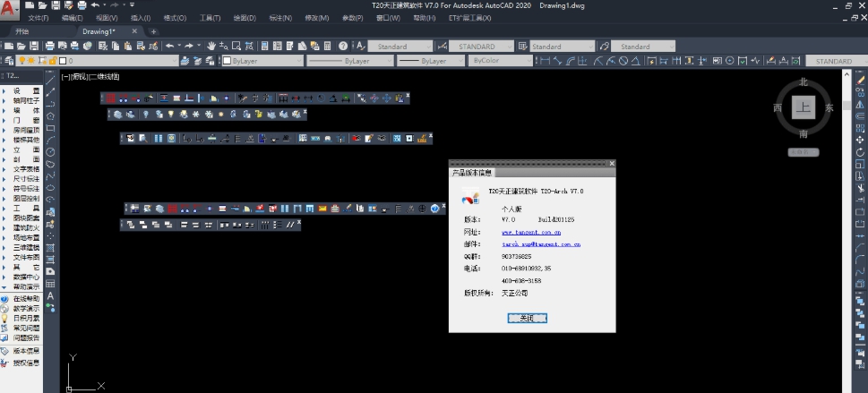Click the Angular dimension icon
The image size is (868, 393).
coord(636,61)
